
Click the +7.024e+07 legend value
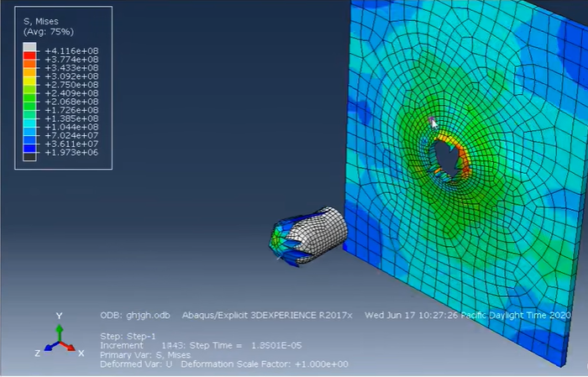click(71, 135)
